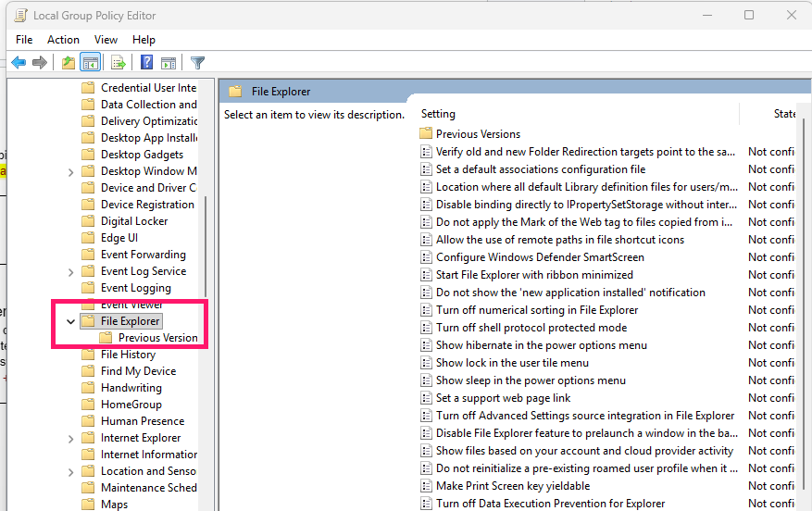Click the gray Forward arrow in toolbar
This screenshot has width=812, height=511.
tap(40, 63)
